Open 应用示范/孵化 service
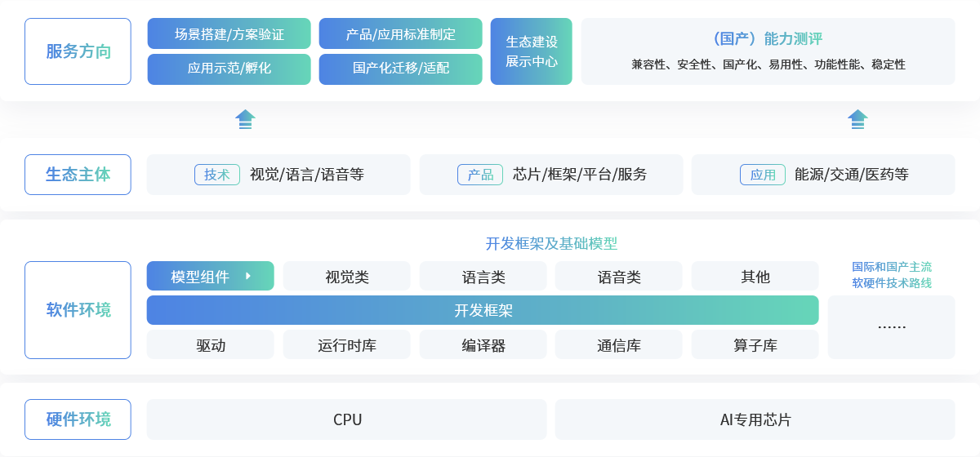 [229, 69]
